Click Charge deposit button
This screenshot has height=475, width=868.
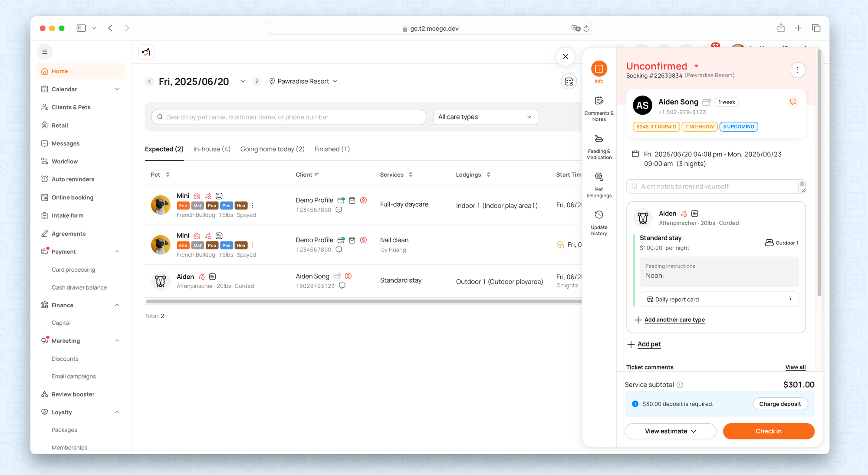point(780,404)
